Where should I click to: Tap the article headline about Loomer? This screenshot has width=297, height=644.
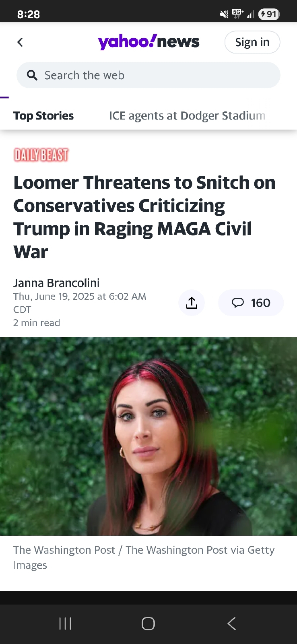pyautogui.click(x=144, y=217)
